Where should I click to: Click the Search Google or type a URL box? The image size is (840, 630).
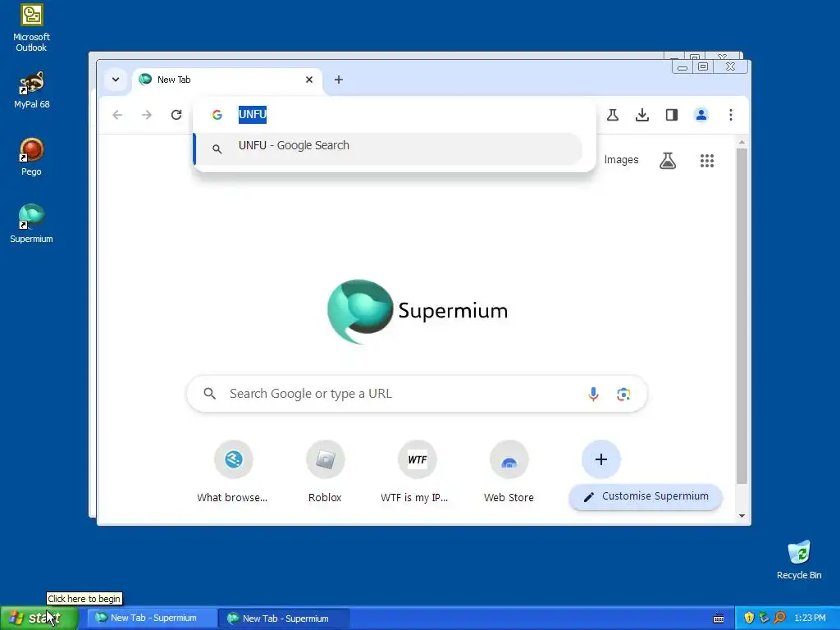point(417,394)
